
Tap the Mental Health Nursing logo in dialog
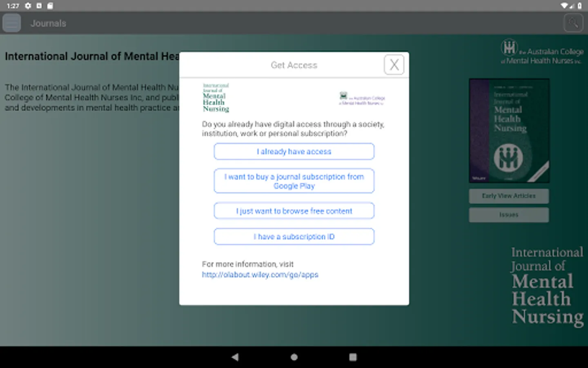216,98
